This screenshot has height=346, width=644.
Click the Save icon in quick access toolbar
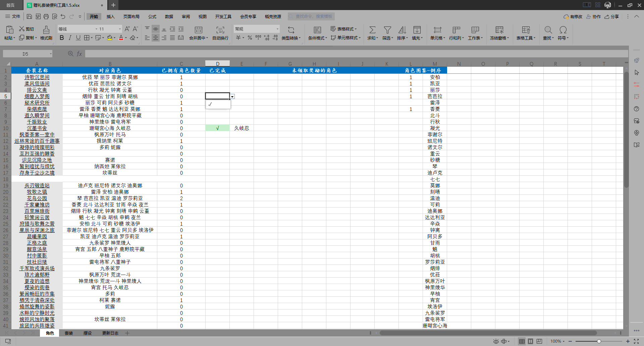pyautogui.click(x=29, y=16)
